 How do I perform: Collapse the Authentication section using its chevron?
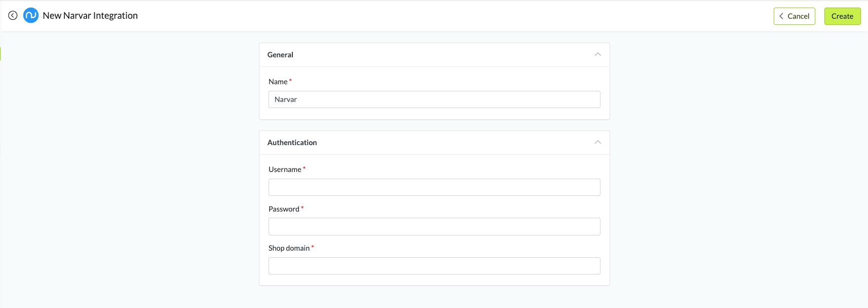[x=597, y=142]
